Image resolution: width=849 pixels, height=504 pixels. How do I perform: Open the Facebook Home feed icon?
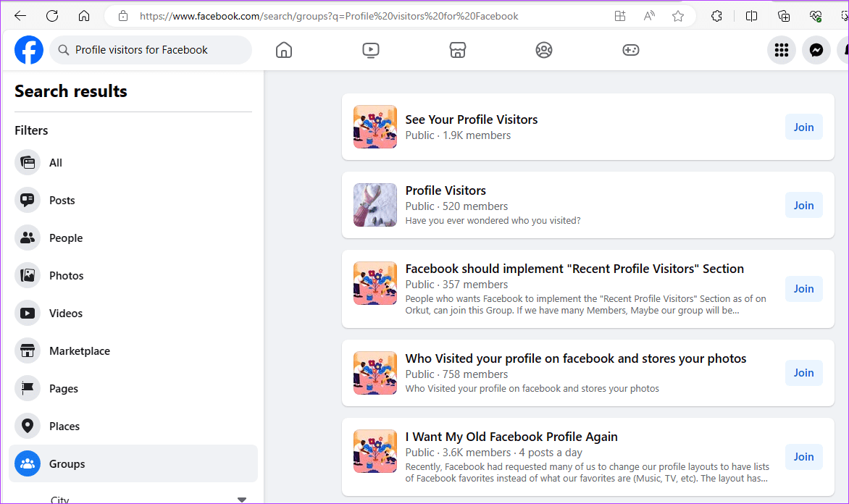[283, 50]
